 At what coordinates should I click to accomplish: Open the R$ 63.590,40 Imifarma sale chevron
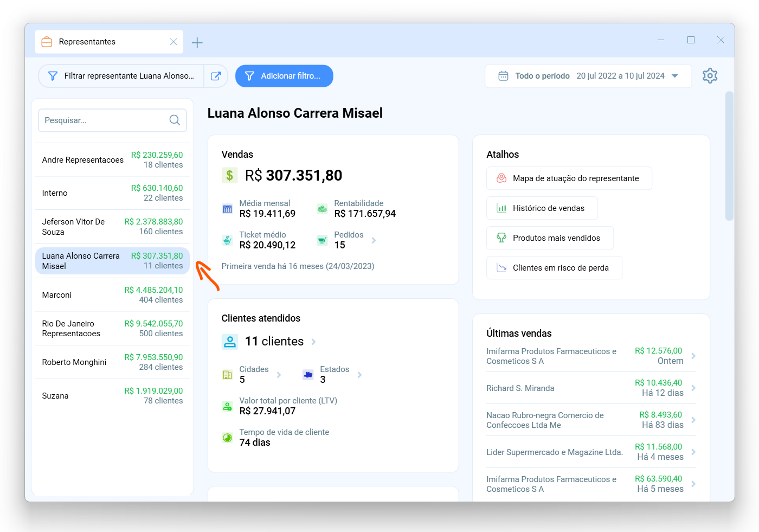point(693,484)
